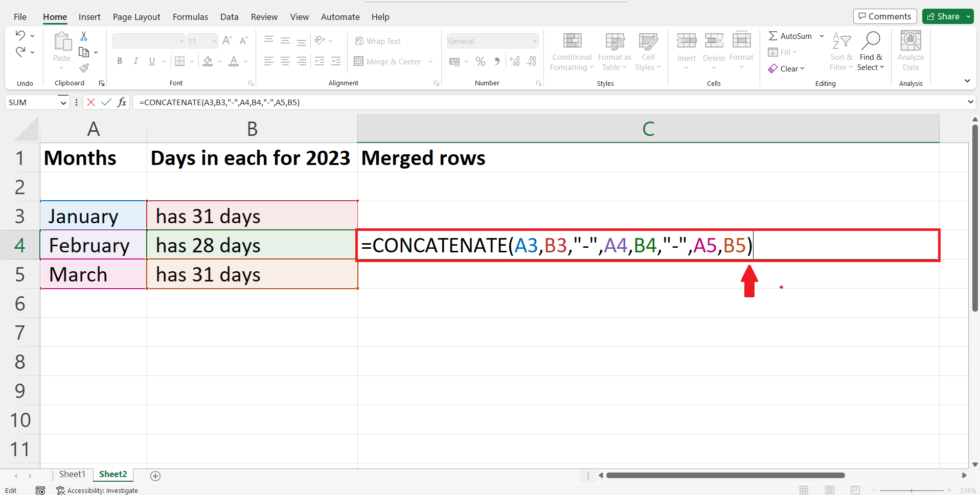Open Conditional Formatting
980x495 pixels.
click(571, 51)
